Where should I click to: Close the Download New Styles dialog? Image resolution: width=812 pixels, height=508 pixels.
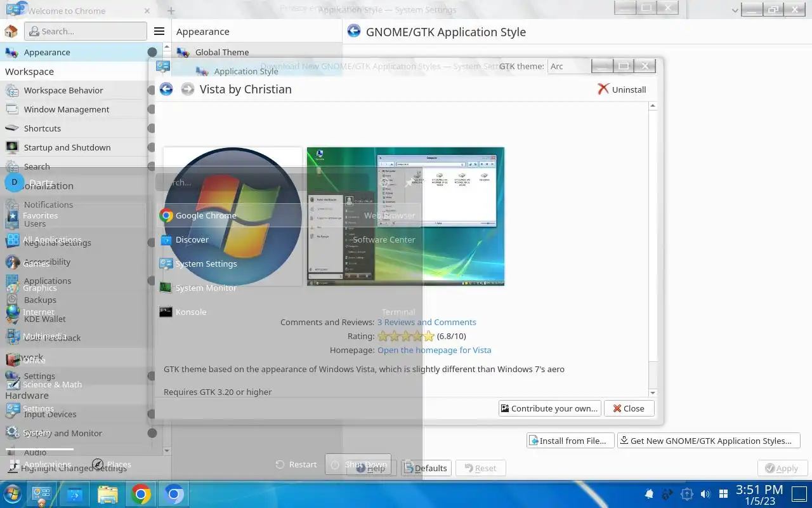click(x=629, y=408)
